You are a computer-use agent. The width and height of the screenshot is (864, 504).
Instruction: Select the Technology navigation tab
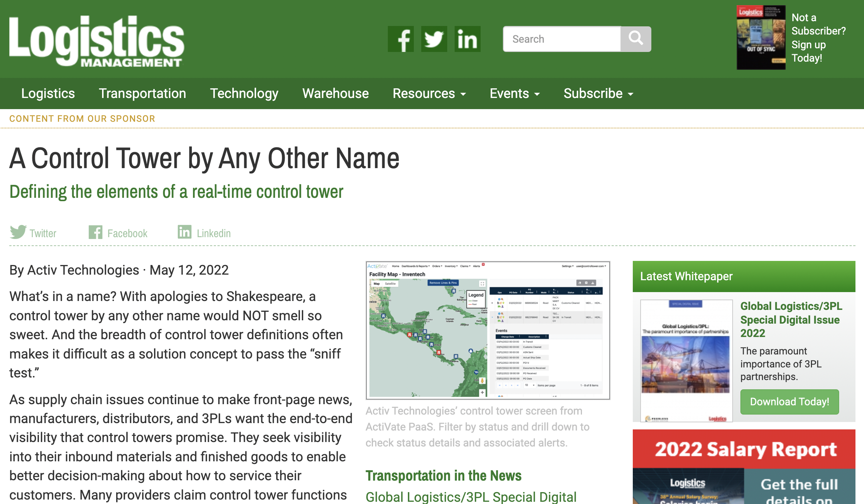tap(243, 93)
